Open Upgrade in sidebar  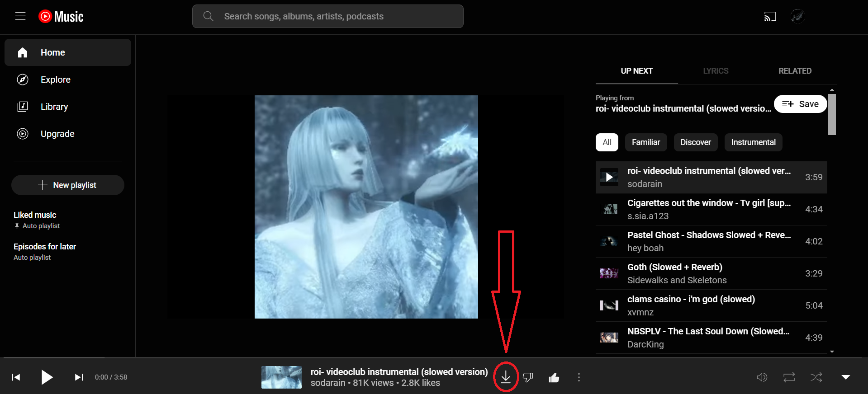pos(68,134)
